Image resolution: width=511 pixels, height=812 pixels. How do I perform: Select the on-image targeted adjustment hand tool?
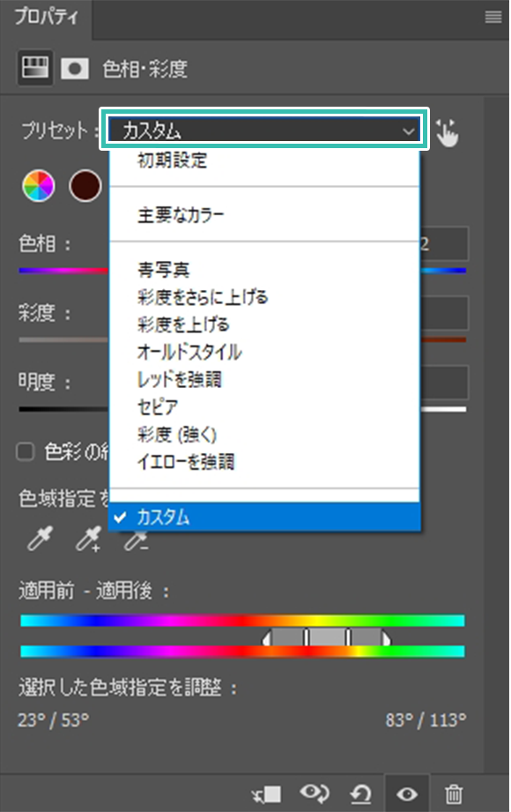(447, 133)
